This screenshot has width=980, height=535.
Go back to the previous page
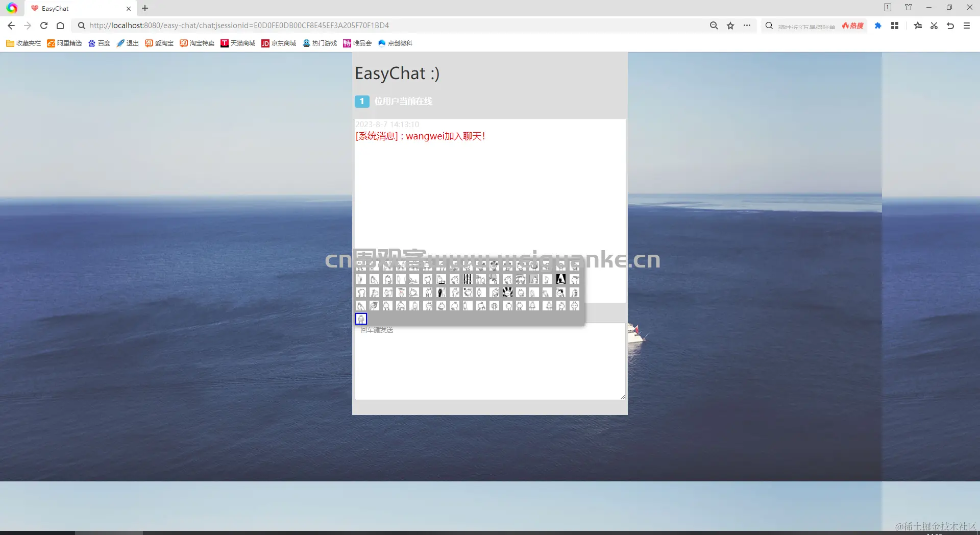tap(11, 26)
